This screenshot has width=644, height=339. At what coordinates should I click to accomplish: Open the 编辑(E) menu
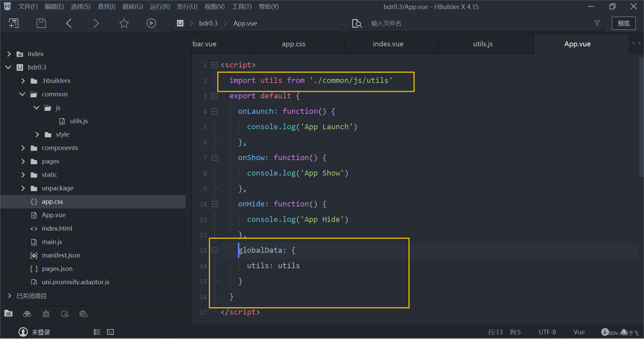click(54, 7)
